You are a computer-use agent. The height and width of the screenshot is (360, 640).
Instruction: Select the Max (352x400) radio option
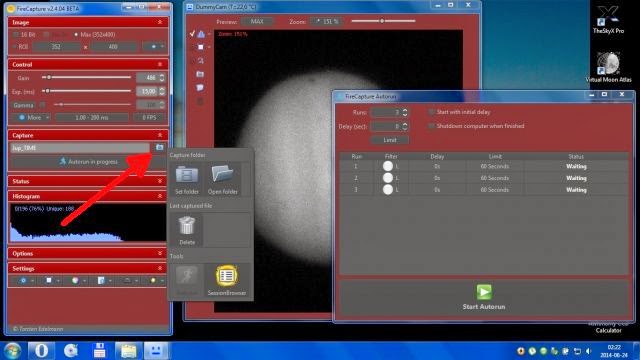tap(76, 35)
